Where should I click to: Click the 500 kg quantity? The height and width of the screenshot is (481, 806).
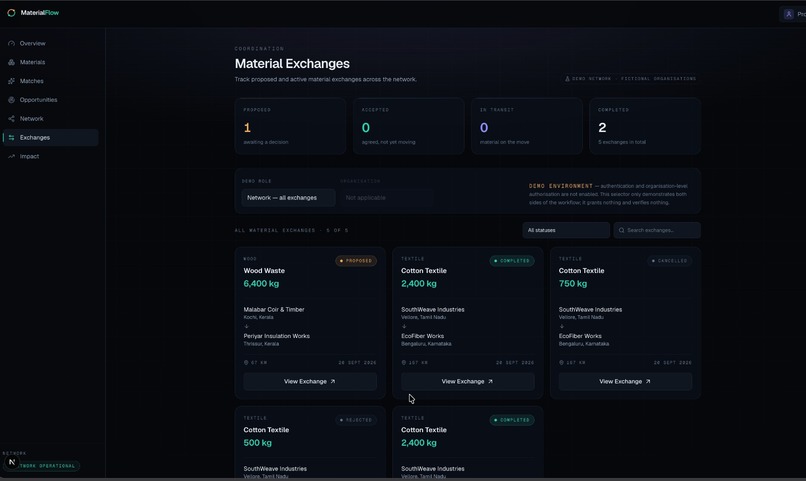pyautogui.click(x=258, y=443)
